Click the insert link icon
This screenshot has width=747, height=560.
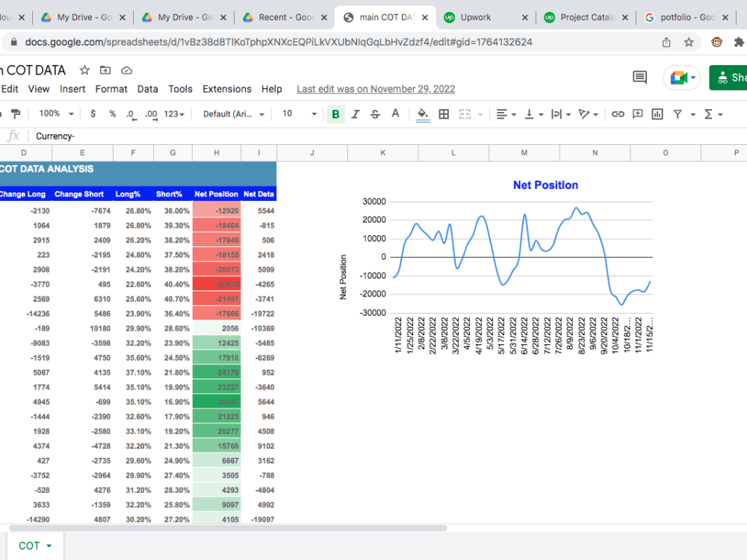[618, 113]
